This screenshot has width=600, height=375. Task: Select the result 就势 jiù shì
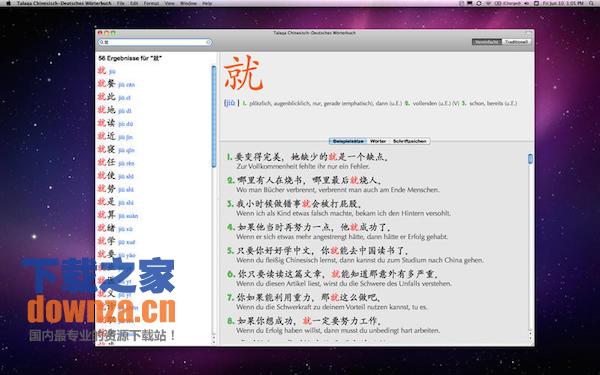point(116,189)
